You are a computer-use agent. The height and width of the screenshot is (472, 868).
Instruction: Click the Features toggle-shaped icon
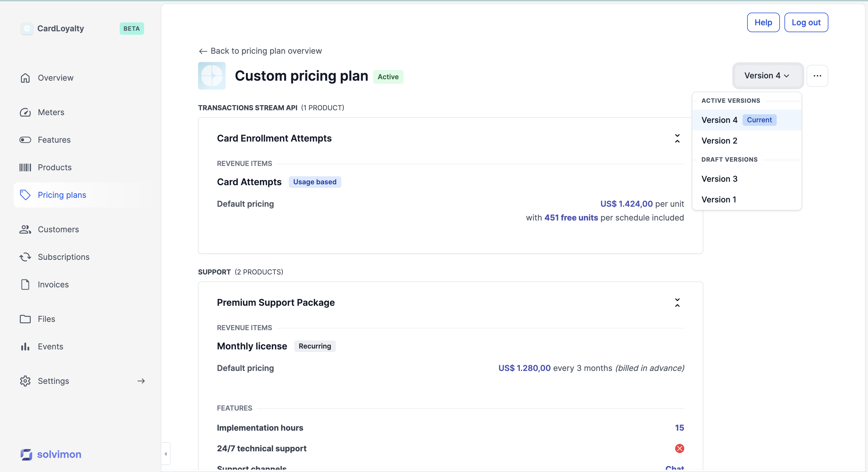point(25,140)
